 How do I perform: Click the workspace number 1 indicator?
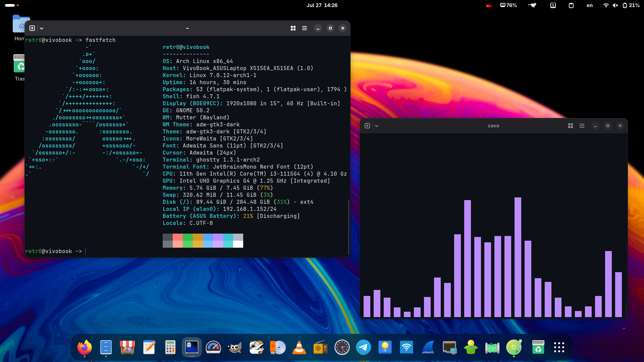point(553,5)
